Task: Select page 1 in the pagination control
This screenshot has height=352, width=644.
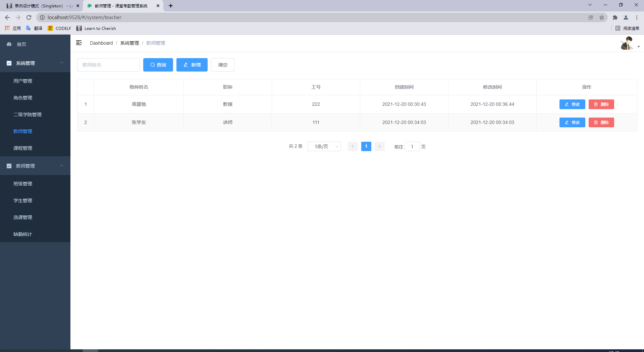Action: 366,146
